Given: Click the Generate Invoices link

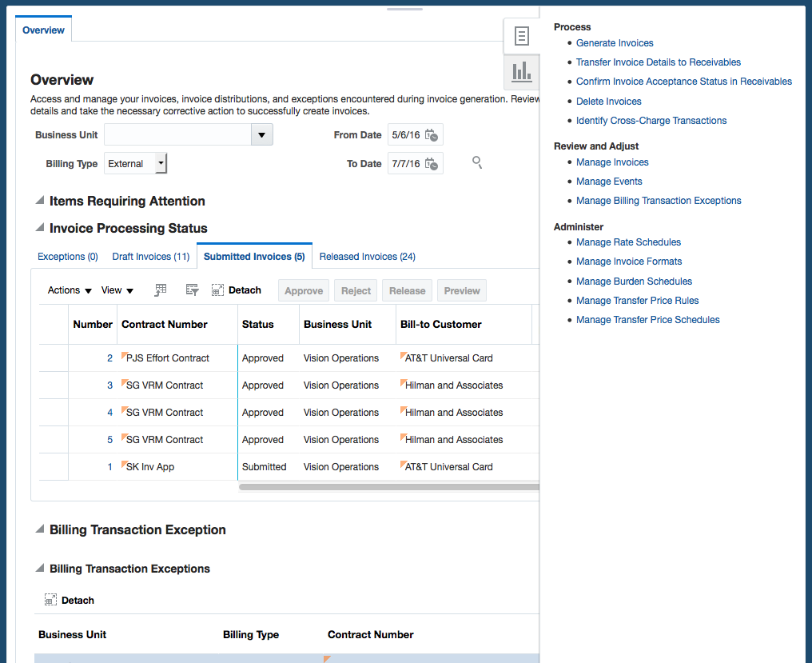Looking at the screenshot, I should pos(615,43).
